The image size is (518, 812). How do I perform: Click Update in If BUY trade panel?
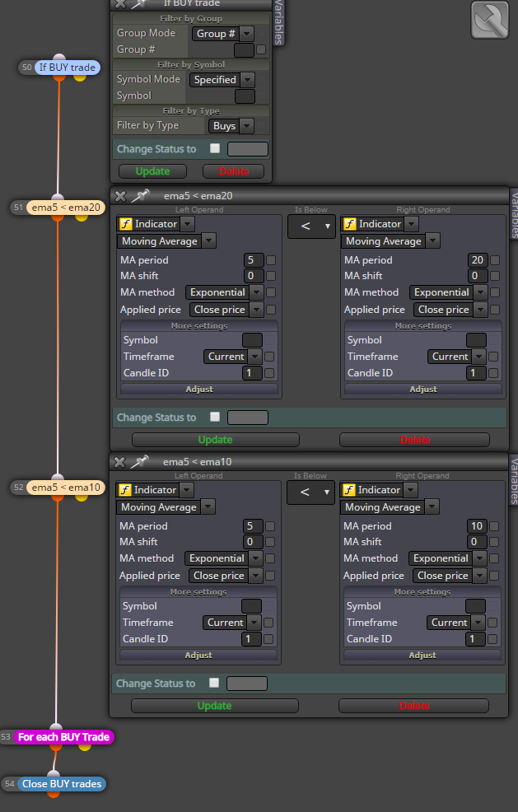[x=153, y=171]
